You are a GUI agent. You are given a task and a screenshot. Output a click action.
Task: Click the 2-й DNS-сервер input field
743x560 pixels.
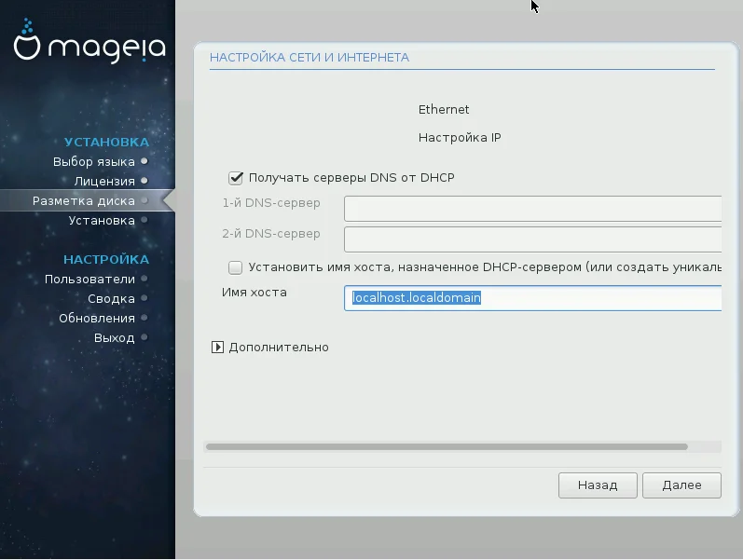[x=532, y=239]
